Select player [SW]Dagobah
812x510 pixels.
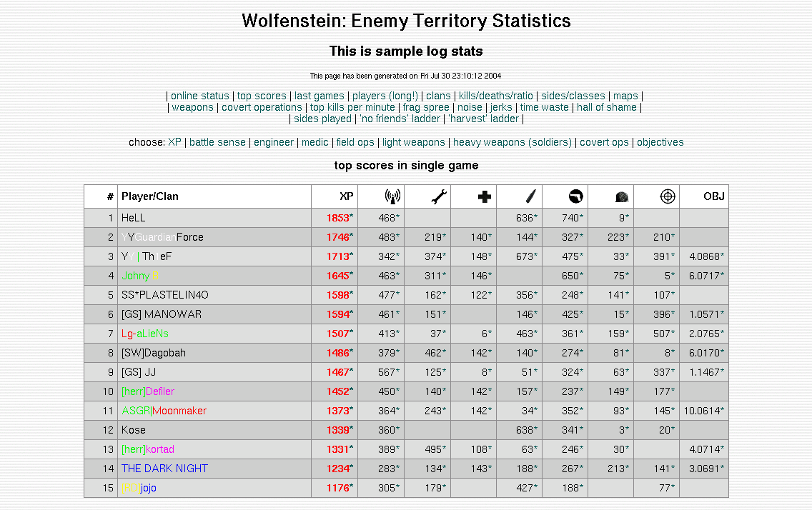(153, 353)
